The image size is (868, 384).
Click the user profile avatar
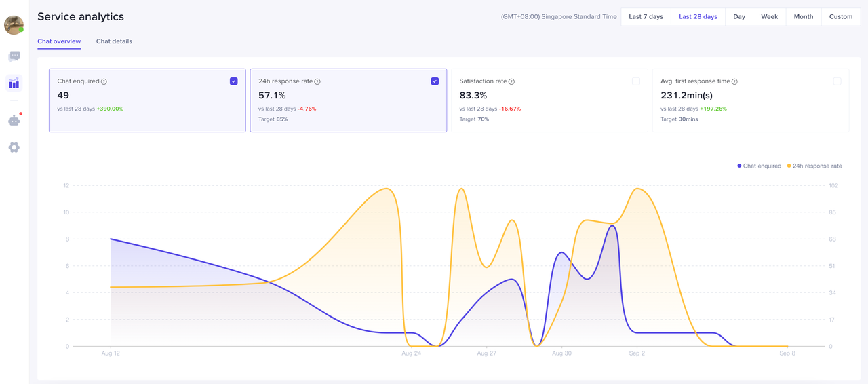pyautogui.click(x=14, y=25)
